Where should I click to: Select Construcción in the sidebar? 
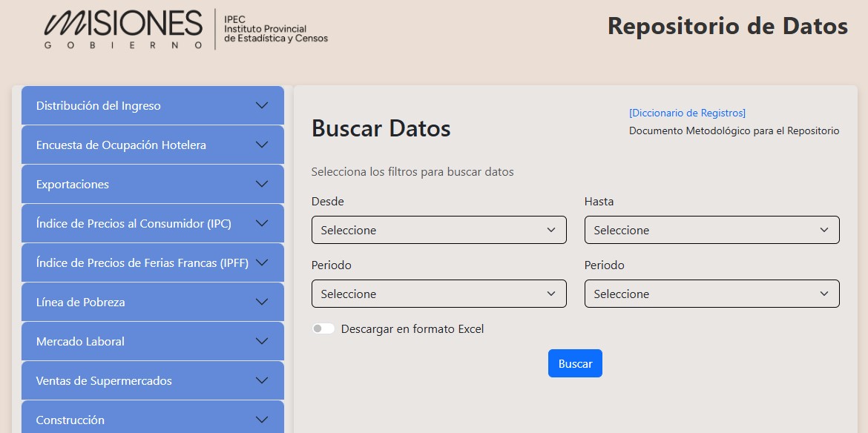coord(152,419)
